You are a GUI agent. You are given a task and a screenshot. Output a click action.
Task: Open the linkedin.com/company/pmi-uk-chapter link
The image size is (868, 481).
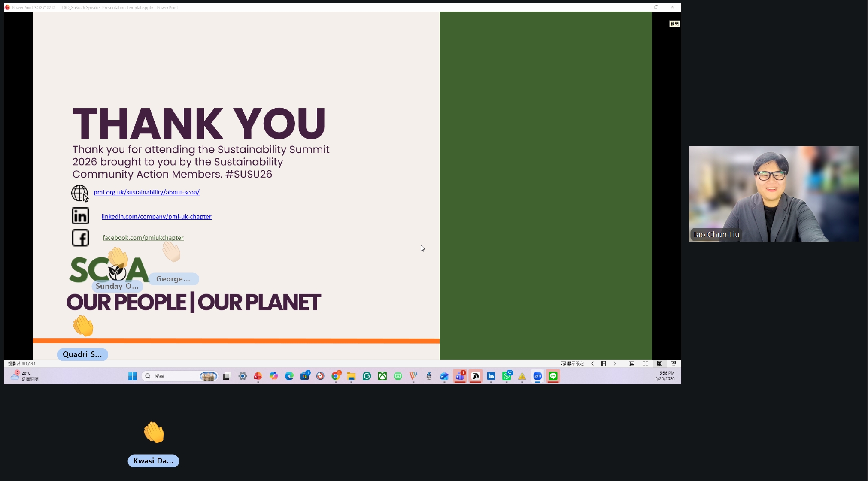tap(157, 217)
